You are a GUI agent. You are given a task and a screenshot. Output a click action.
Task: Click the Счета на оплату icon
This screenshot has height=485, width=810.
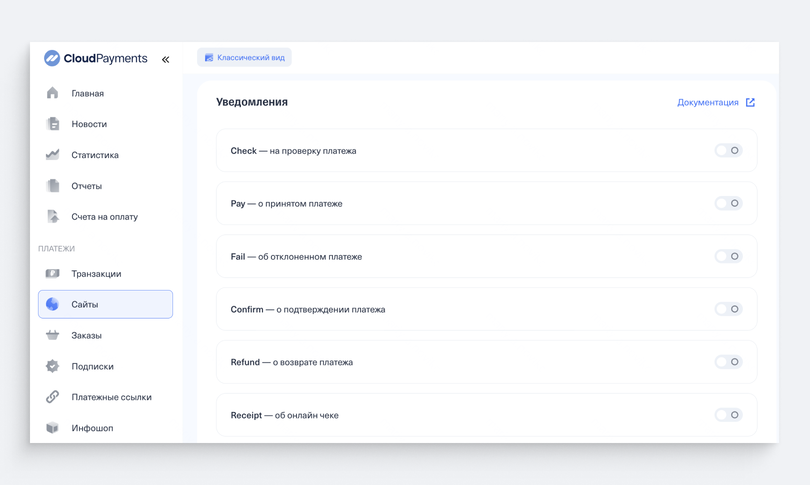(53, 216)
